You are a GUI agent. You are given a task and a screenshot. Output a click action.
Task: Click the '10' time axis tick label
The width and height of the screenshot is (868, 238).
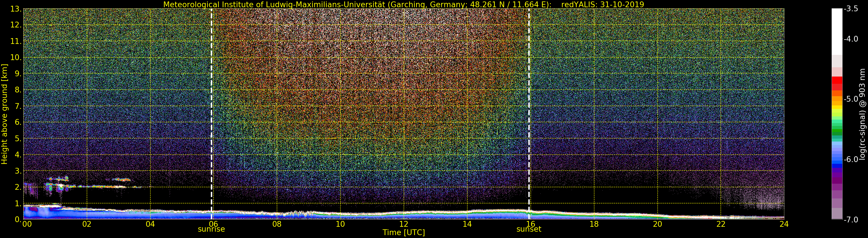pyautogui.click(x=340, y=224)
